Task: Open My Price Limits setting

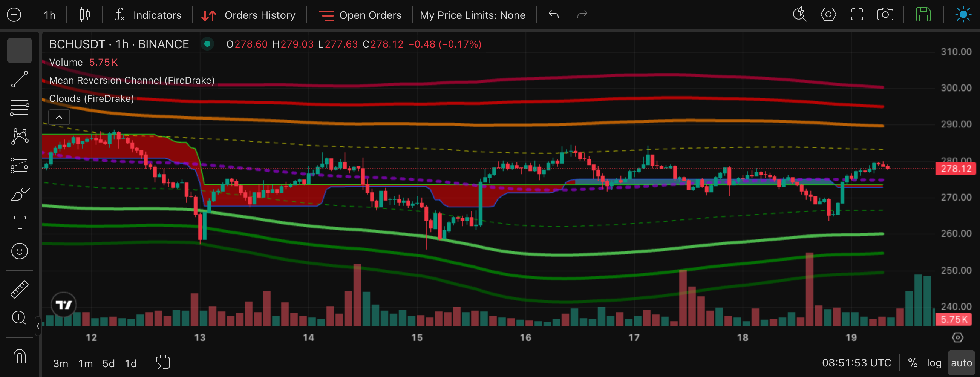Action: 472,15
